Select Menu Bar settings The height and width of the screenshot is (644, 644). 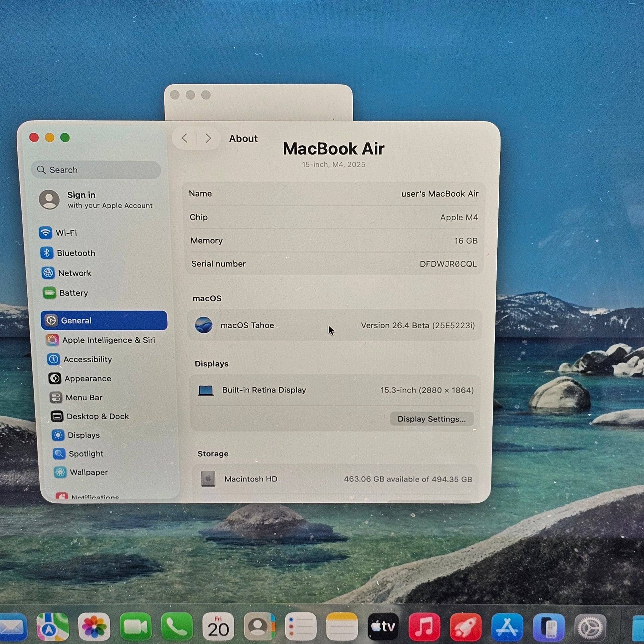pyautogui.click(x=84, y=397)
